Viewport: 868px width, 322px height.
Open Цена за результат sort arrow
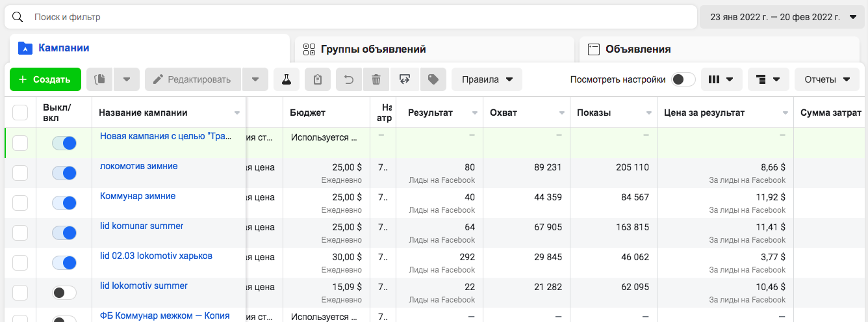coord(785,113)
